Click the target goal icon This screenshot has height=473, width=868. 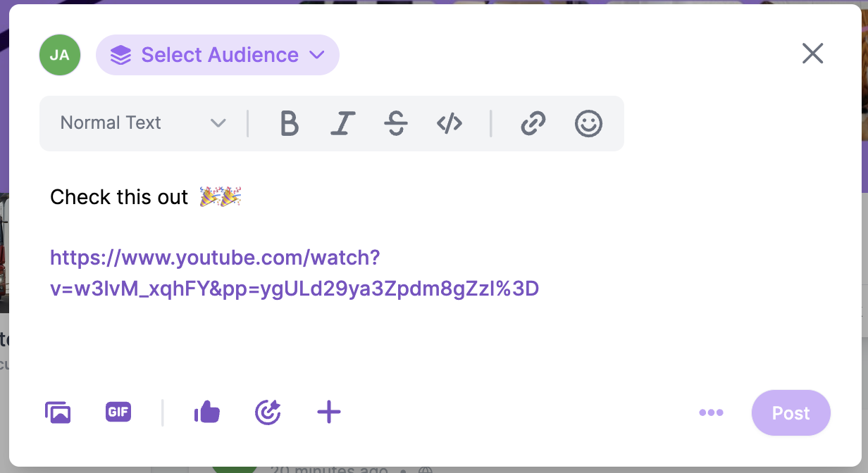click(268, 412)
